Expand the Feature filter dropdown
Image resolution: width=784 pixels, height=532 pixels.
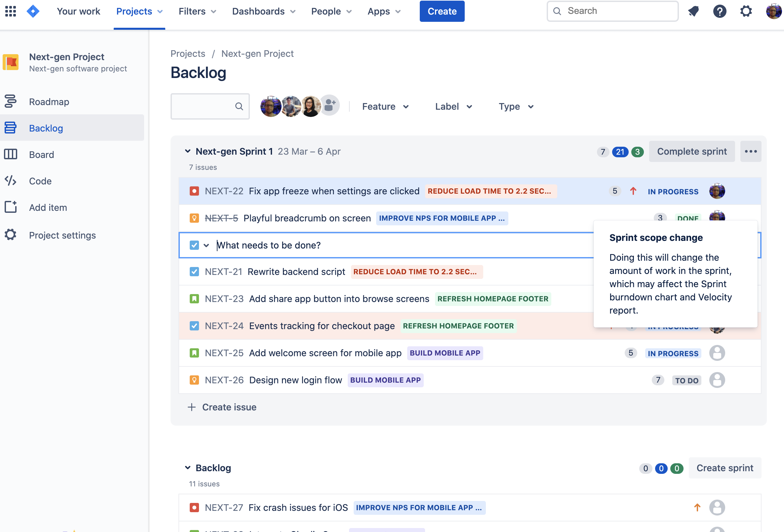coord(386,107)
